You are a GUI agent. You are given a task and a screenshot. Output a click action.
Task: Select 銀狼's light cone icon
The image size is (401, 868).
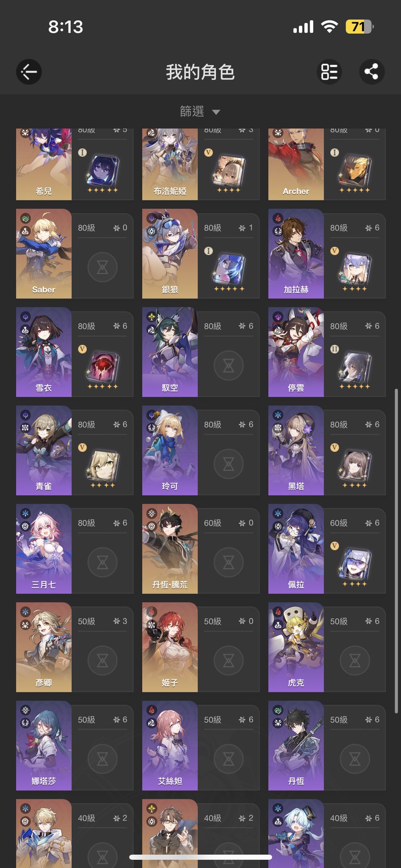(229, 270)
